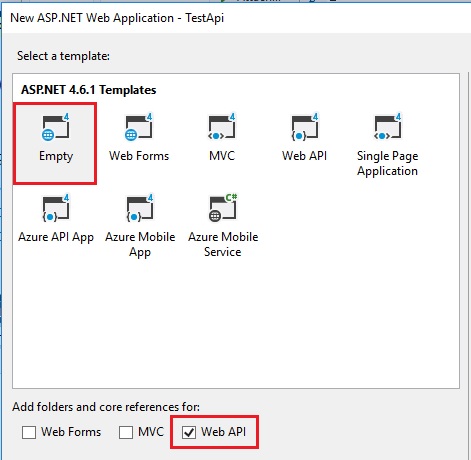Click the 'Web Forms' template label text
The height and width of the screenshot is (460, 471).
(x=139, y=156)
